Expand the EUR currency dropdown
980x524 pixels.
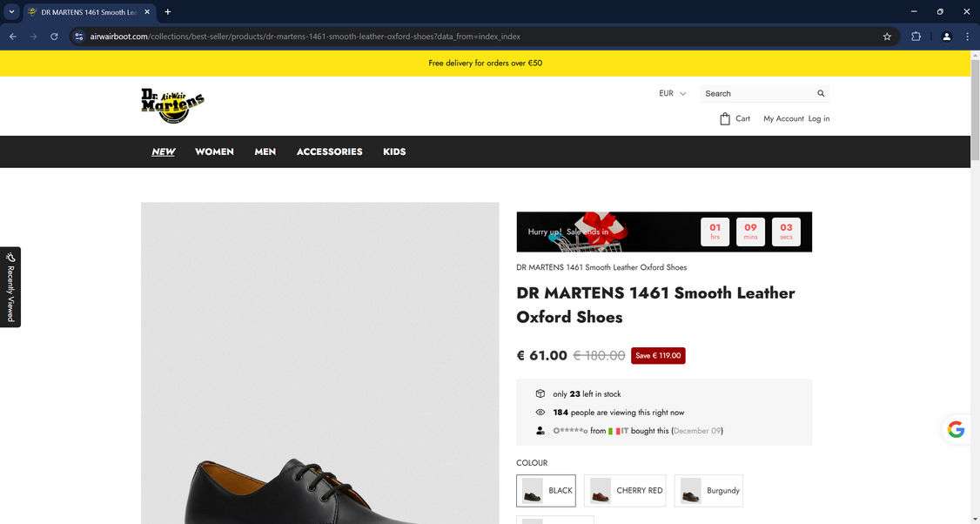[672, 94]
